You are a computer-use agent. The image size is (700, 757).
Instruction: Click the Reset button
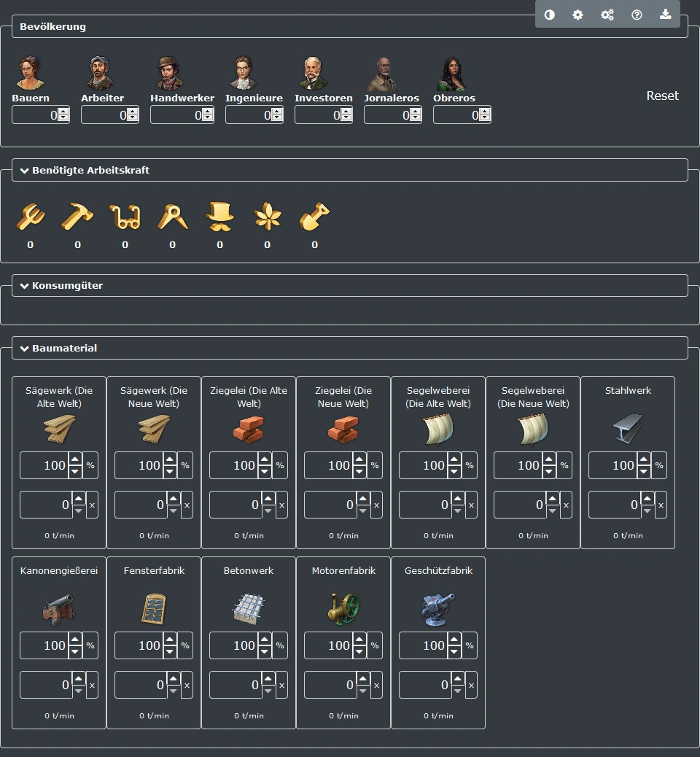(x=662, y=96)
